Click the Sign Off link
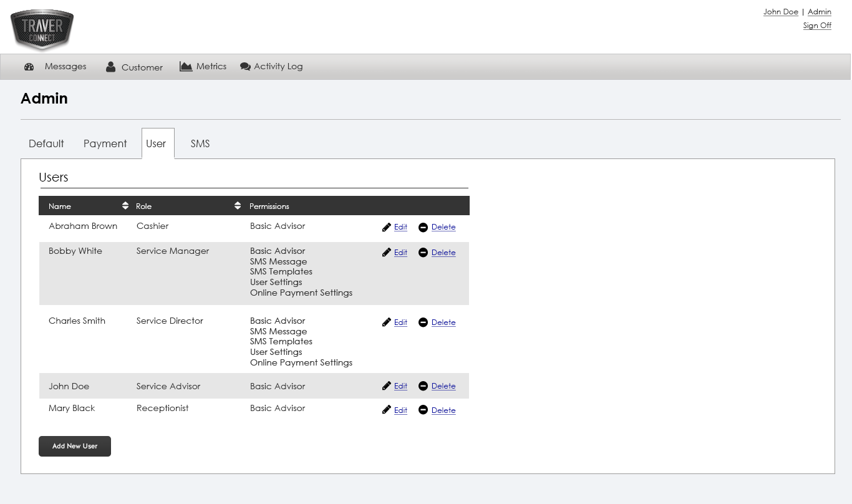This screenshot has height=504, width=852. tap(817, 26)
